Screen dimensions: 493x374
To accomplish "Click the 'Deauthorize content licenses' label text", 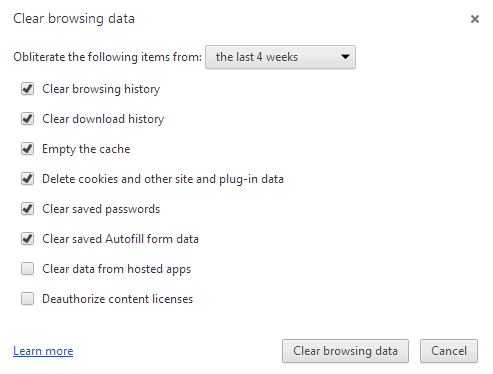I will tap(118, 299).
